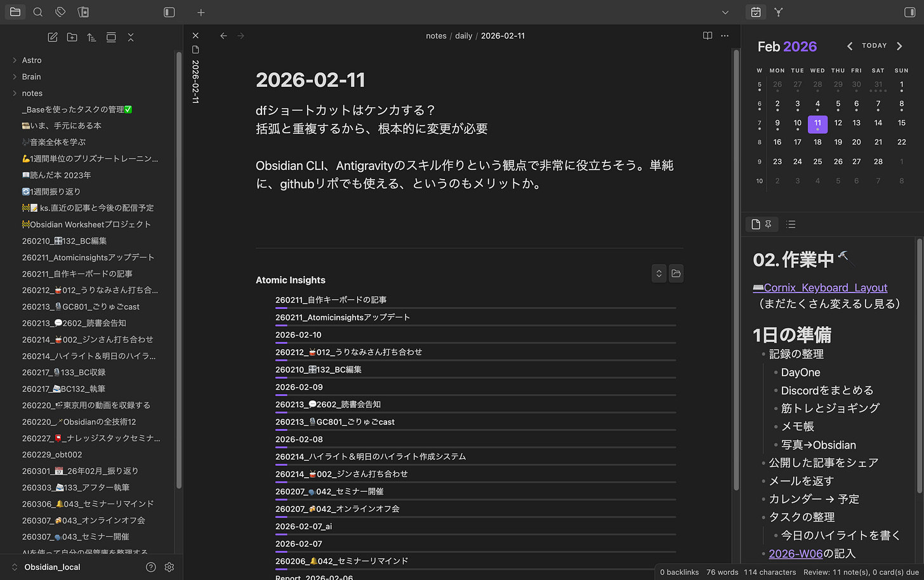Open the note's more options menu
924x580 pixels.
pyautogui.click(x=725, y=36)
